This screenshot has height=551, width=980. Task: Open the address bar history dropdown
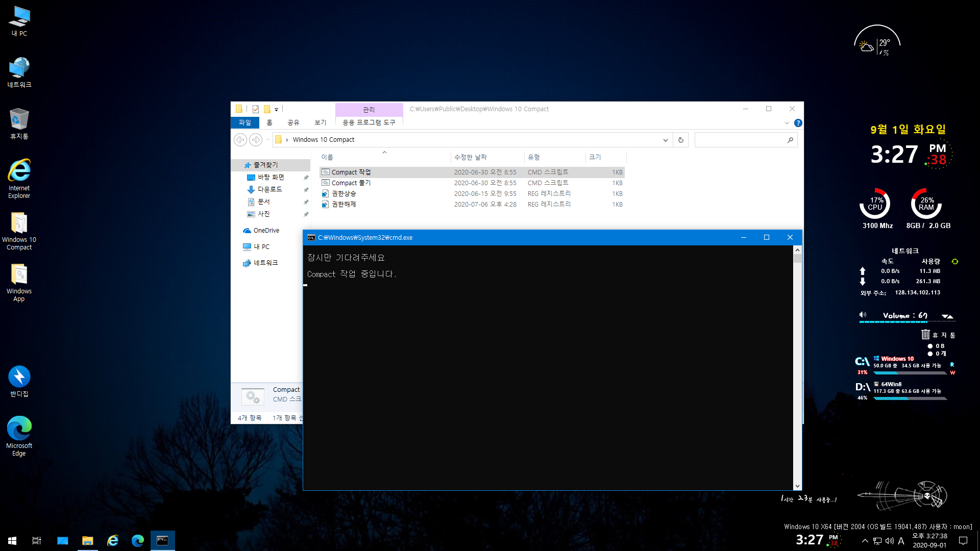tap(666, 140)
